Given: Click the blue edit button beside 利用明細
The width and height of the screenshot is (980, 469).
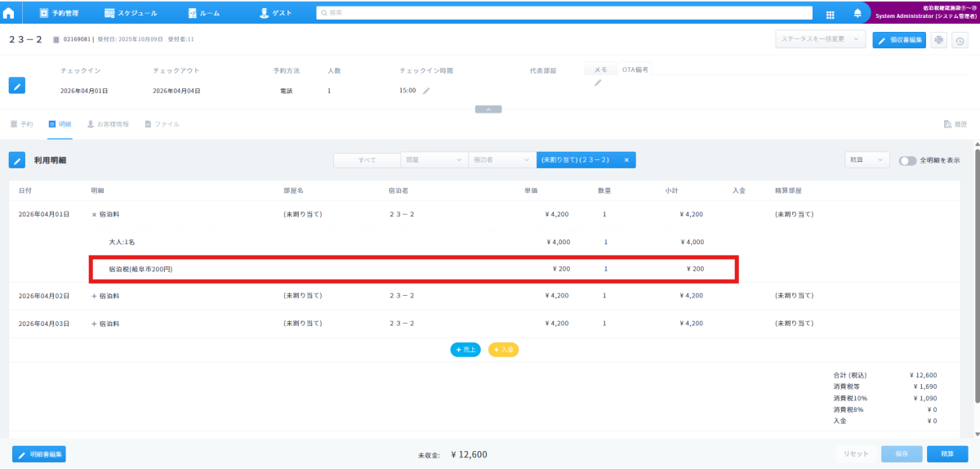Looking at the screenshot, I should point(17,160).
